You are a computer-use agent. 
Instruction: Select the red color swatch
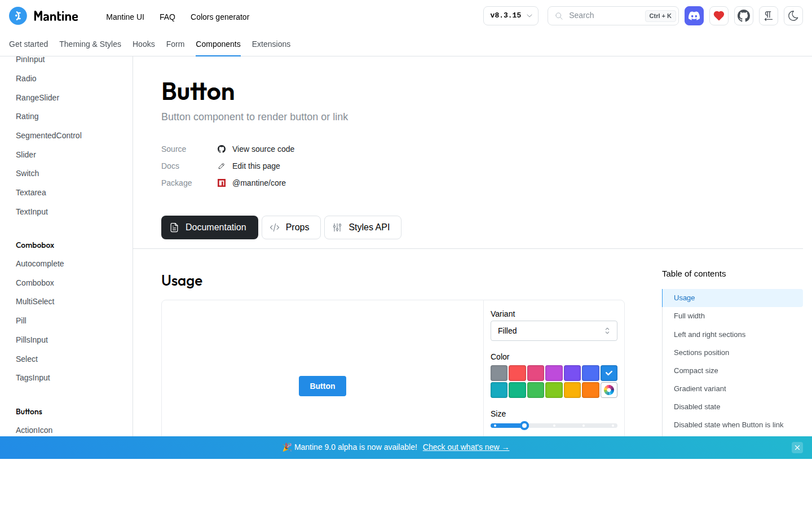coord(517,373)
